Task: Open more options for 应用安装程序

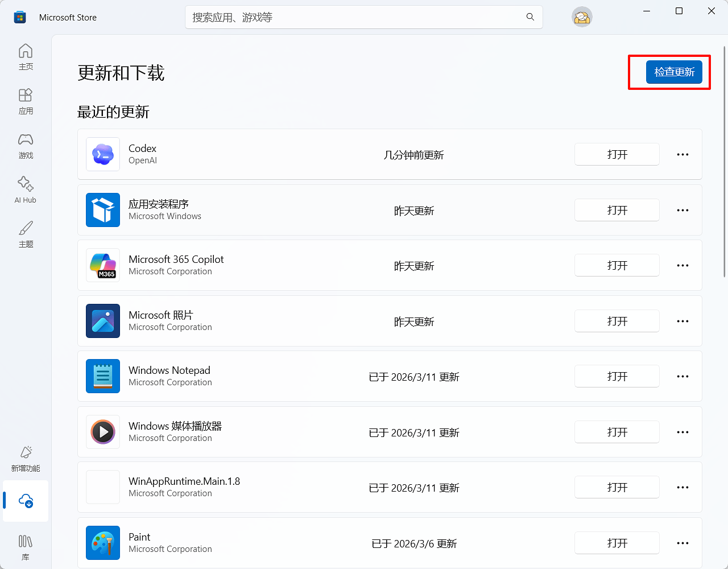Action: click(x=682, y=210)
